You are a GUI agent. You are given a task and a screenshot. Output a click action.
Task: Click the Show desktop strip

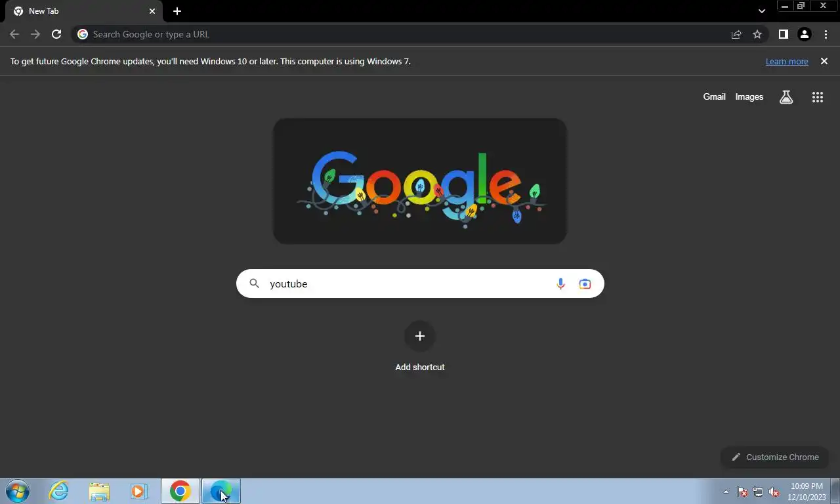pos(835,491)
